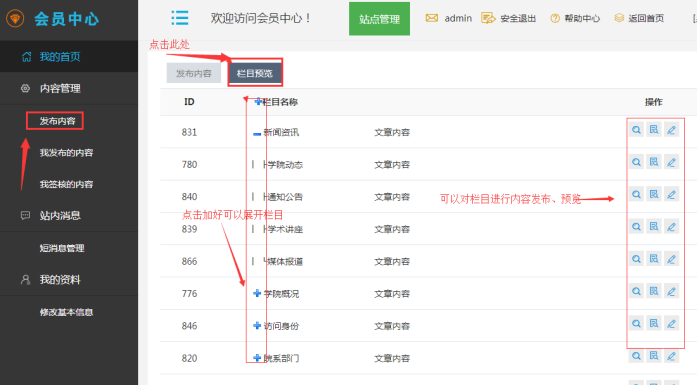This screenshot has width=698, height=386.
Task: Expand the 学院概况 column with plus
Action: pos(257,293)
